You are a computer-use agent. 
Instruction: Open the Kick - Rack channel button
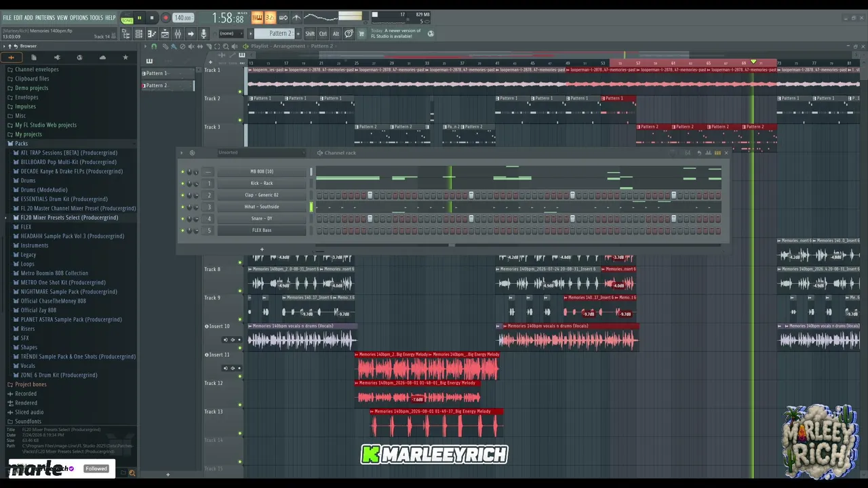pos(262,183)
